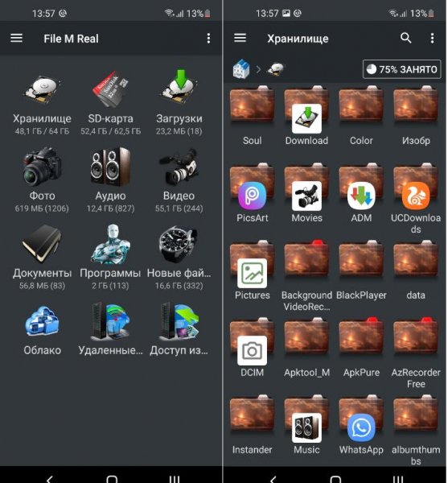Tap the 75% ЗАНЯТО storage usage button

click(402, 69)
